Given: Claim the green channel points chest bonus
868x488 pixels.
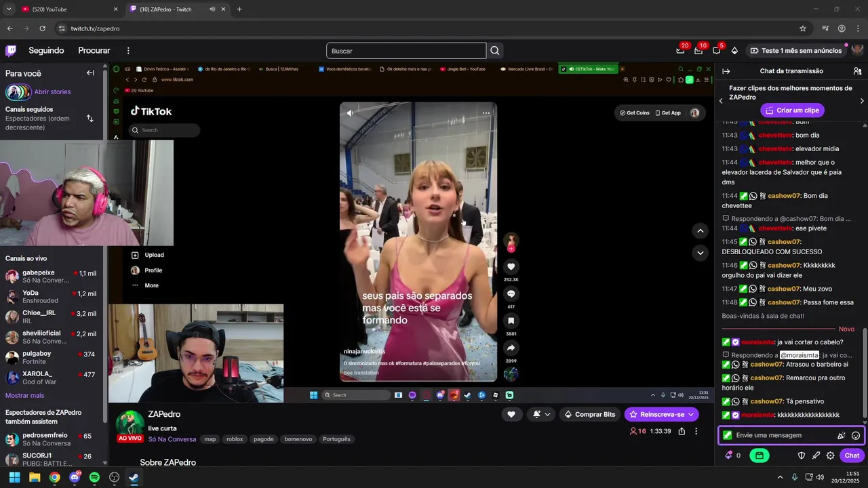Looking at the screenshot, I should [x=759, y=455].
